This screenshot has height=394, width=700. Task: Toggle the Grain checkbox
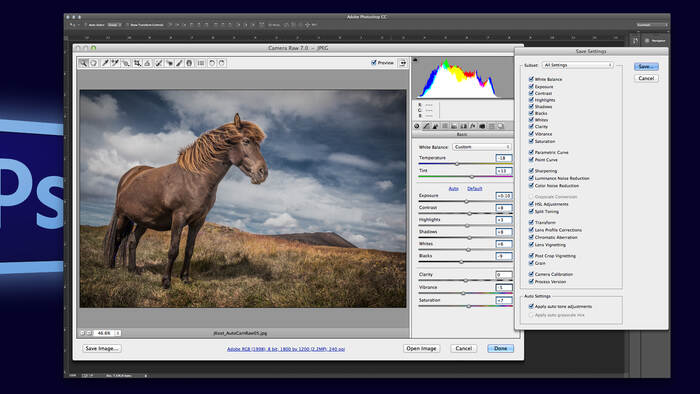pos(531,263)
